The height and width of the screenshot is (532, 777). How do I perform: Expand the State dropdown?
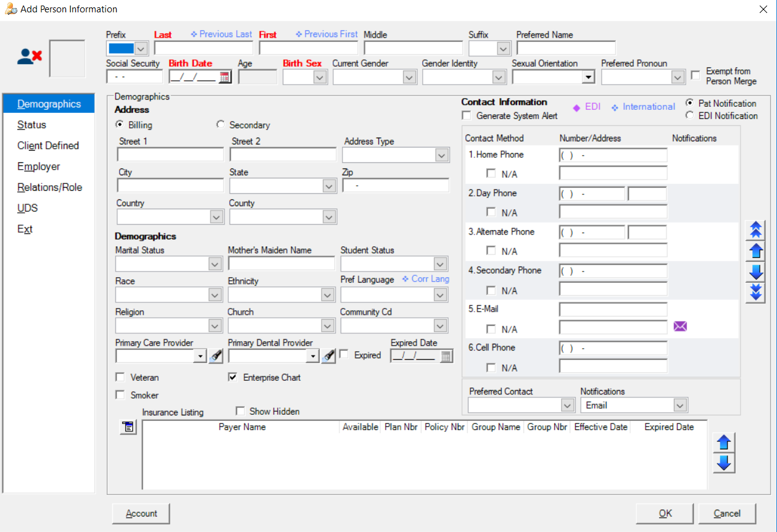tap(329, 186)
